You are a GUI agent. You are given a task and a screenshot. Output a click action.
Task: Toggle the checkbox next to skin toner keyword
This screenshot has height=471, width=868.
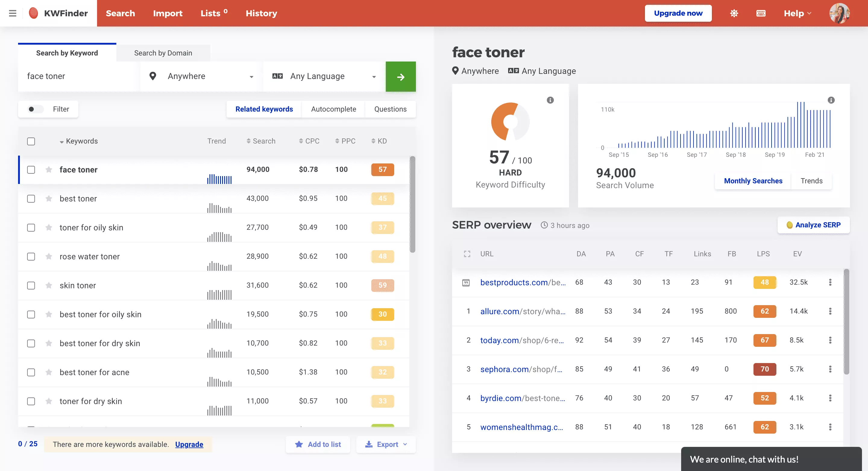click(x=31, y=285)
